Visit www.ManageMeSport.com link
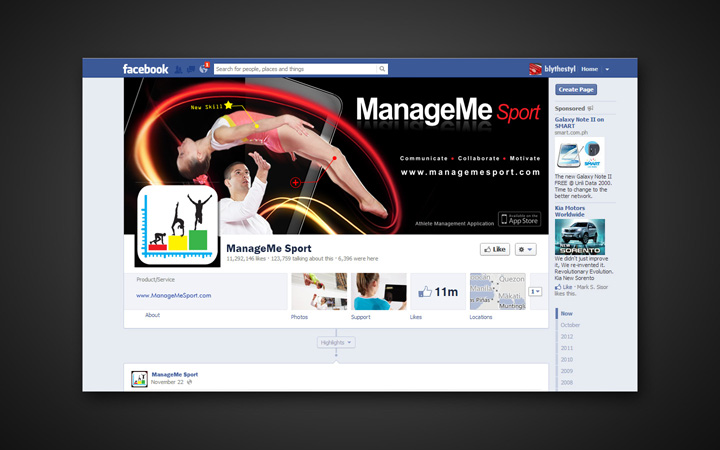720x450 pixels. (174, 295)
